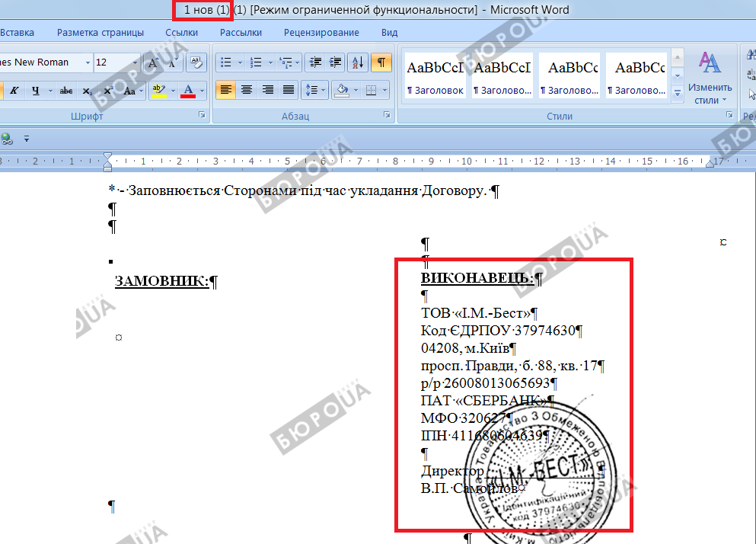Screen dimensions: 756x544
Task: Apply the red font color swatch
Action: (x=188, y=91)
